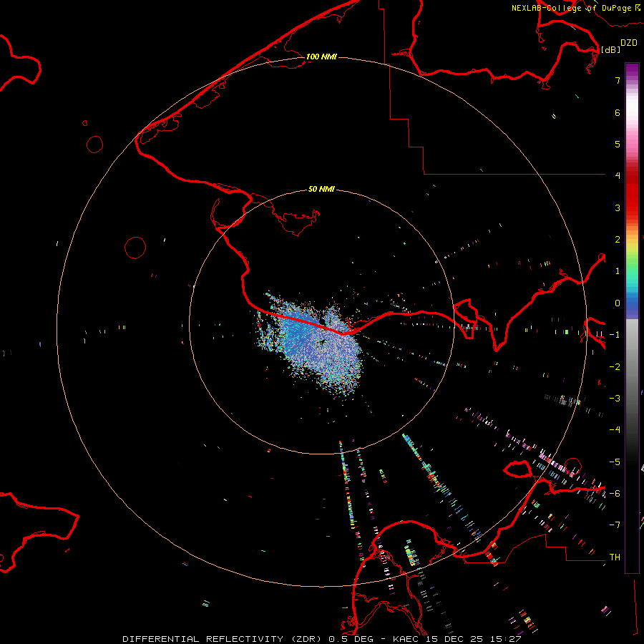
Task: Click the -6 tick value on the scale
Action: point(615,494)
